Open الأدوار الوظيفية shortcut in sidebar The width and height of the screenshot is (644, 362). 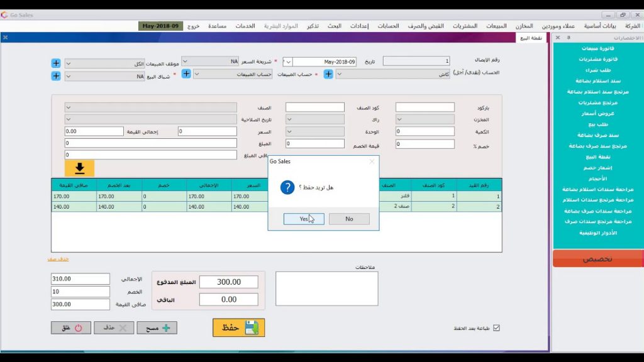(x=598, y=233)
